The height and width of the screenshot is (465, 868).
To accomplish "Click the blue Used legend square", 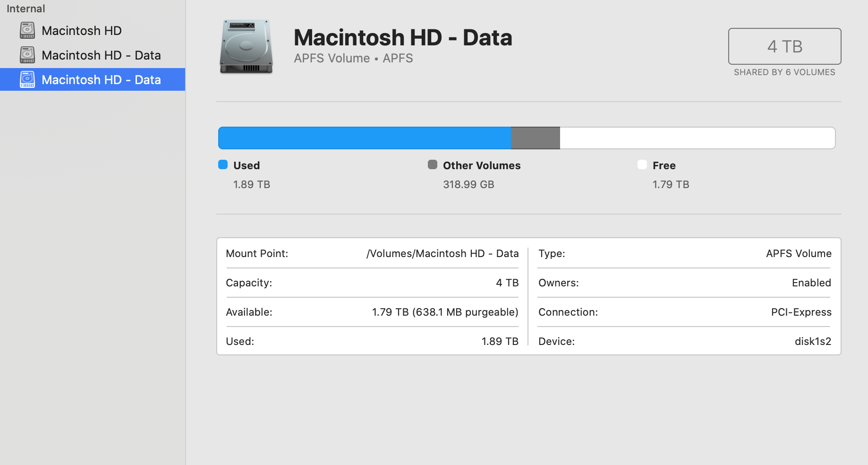I will pos(223,164).
